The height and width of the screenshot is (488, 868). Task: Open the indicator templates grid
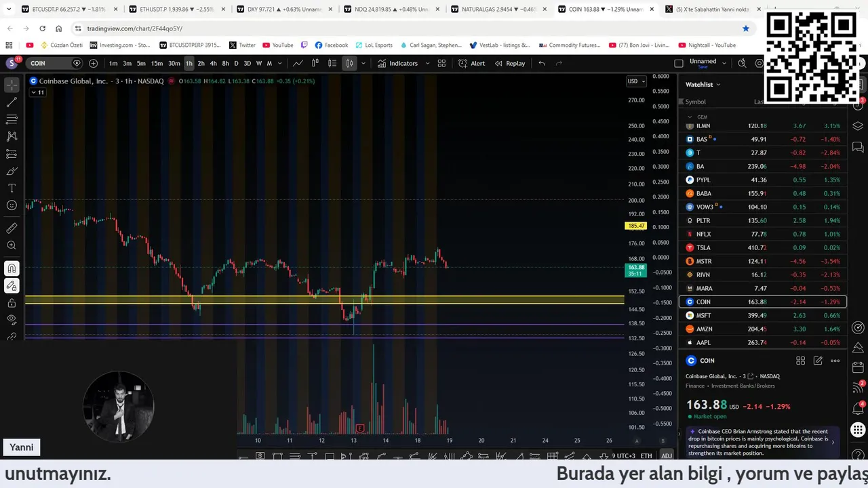pos(441,63)
